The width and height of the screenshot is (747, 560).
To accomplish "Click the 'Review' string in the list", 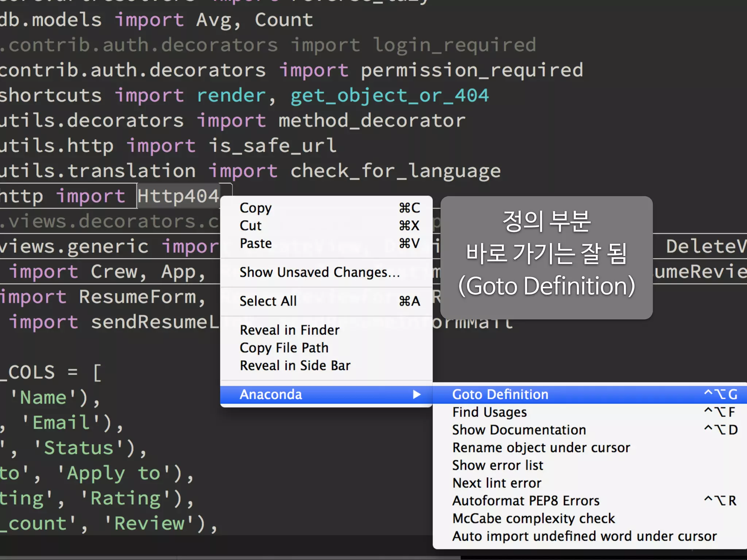I will [x=150, y=524].
